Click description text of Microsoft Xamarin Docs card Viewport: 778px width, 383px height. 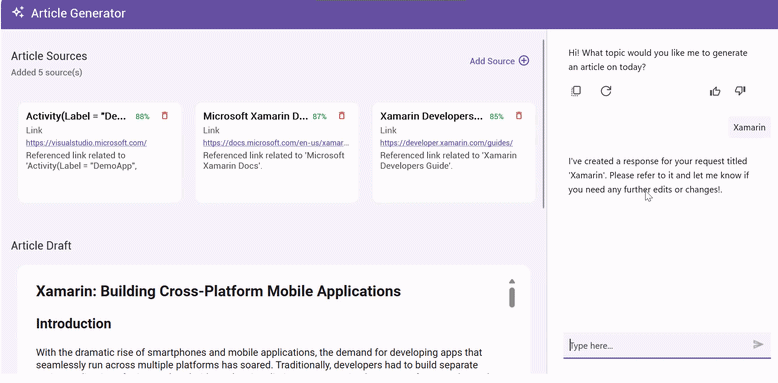click(x=273, y=160)
